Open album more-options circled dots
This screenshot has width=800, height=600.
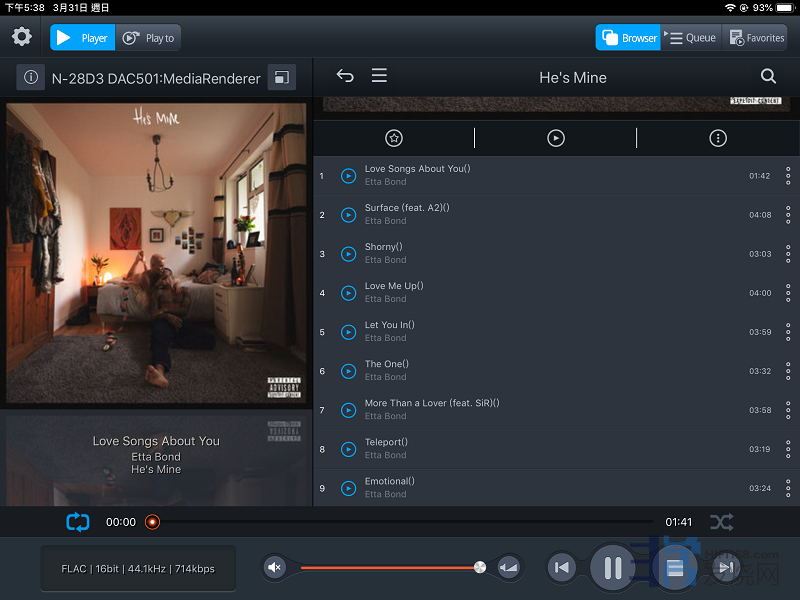click(x=718, y=139)
